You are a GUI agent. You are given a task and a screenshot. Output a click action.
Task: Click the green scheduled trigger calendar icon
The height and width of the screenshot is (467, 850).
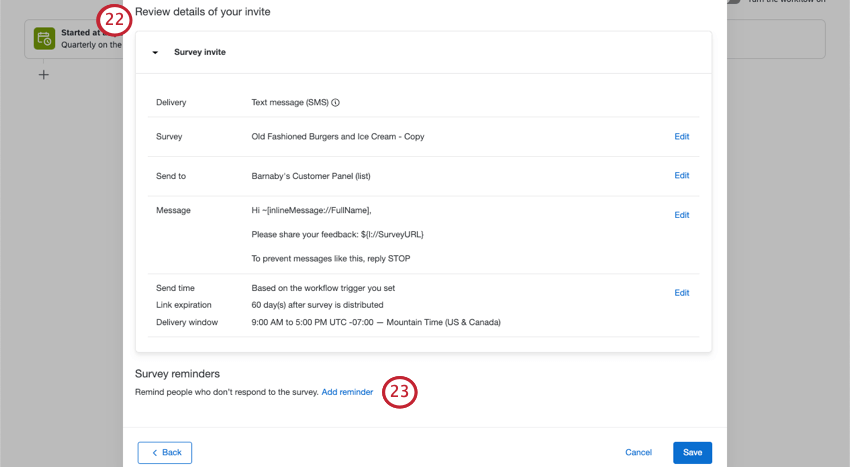44,39
